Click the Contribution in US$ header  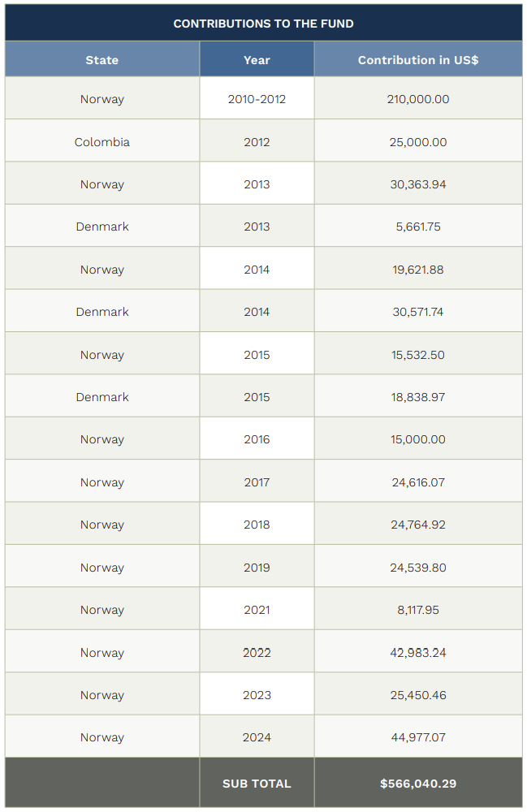[417, 60]
